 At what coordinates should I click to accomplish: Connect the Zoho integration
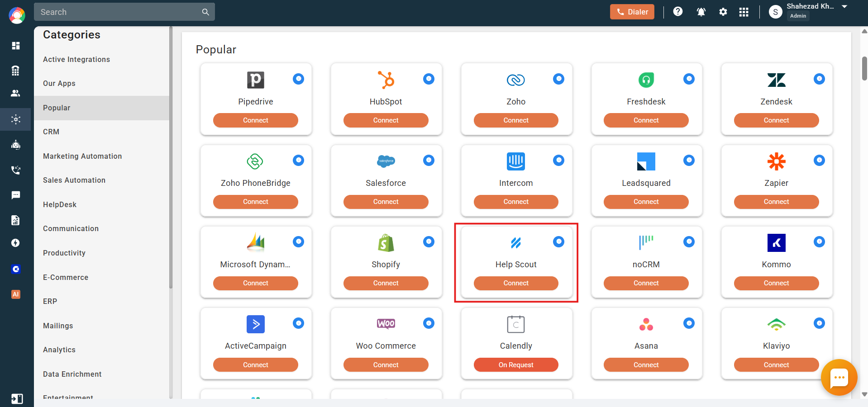coord(516,120)
